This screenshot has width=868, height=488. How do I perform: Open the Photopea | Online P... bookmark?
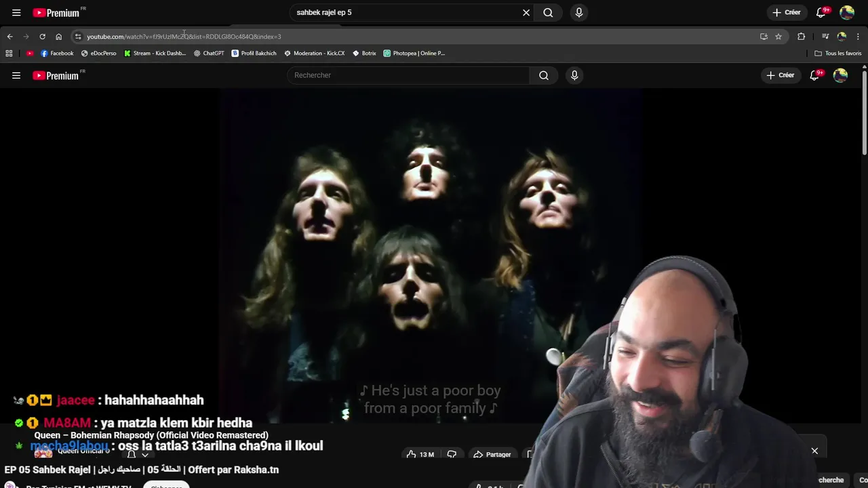coord(414,53)
